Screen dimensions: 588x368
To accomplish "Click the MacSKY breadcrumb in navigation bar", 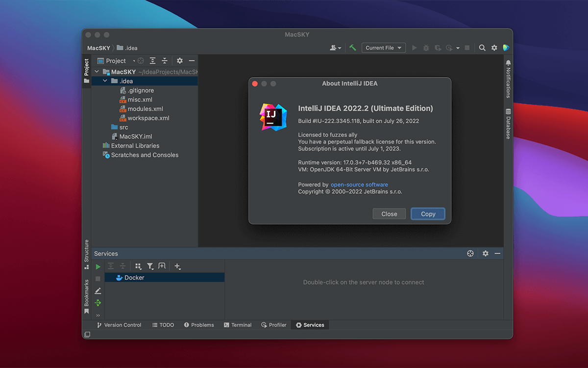I will pyautogui.click(x=98, y=48).
